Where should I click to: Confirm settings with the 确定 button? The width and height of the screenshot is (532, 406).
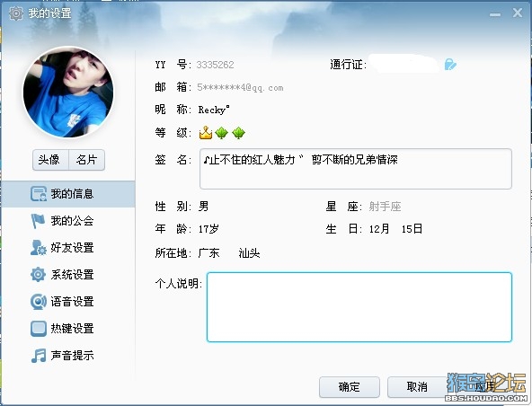click(349, 386)
